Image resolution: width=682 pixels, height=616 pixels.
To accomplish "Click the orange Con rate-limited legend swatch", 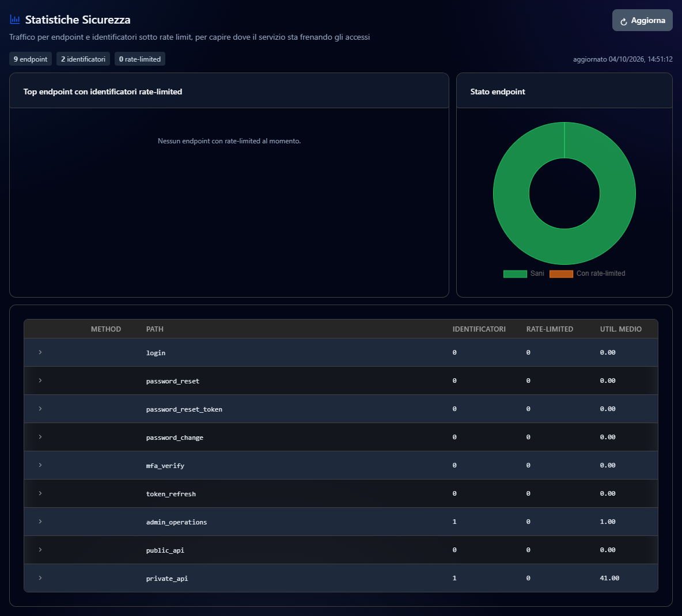I will [561, 273].
